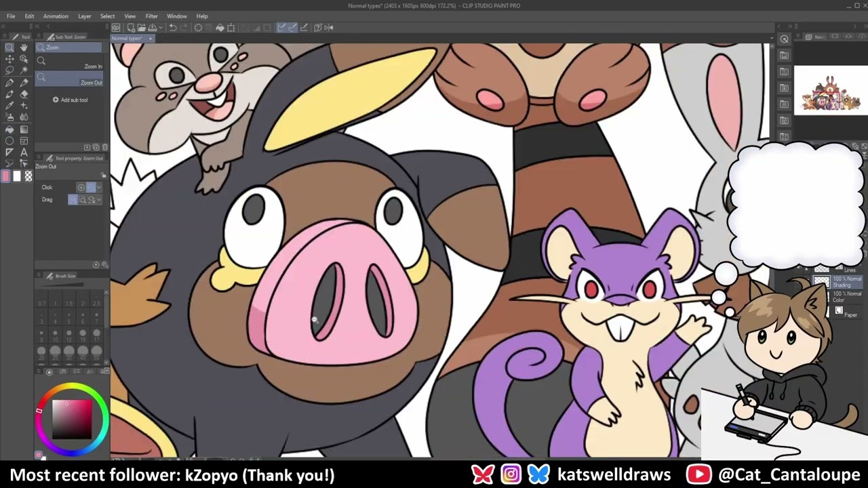Expand the Drag options dropdown
The height and width of the screenshot is (488, 868).
tap(100, 199)
